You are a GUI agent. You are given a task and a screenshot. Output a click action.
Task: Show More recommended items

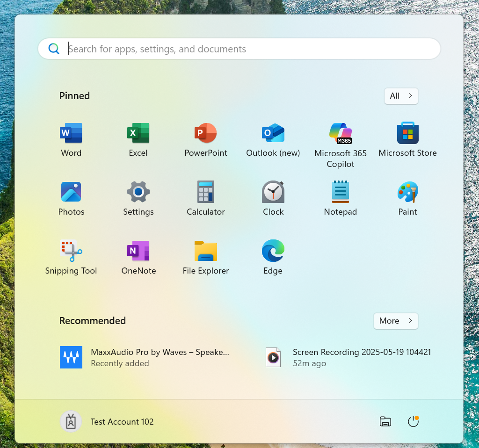point(396,321)
